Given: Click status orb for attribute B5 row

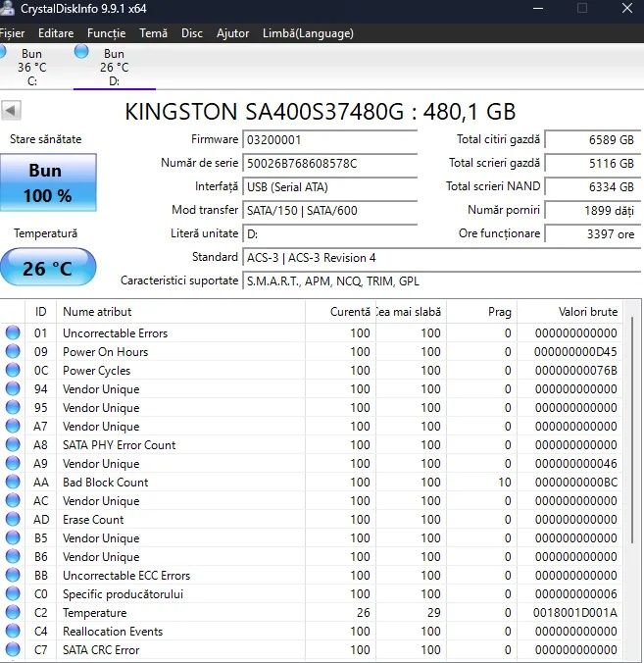Looking at the screenshot, I should [x=13, y=537].
